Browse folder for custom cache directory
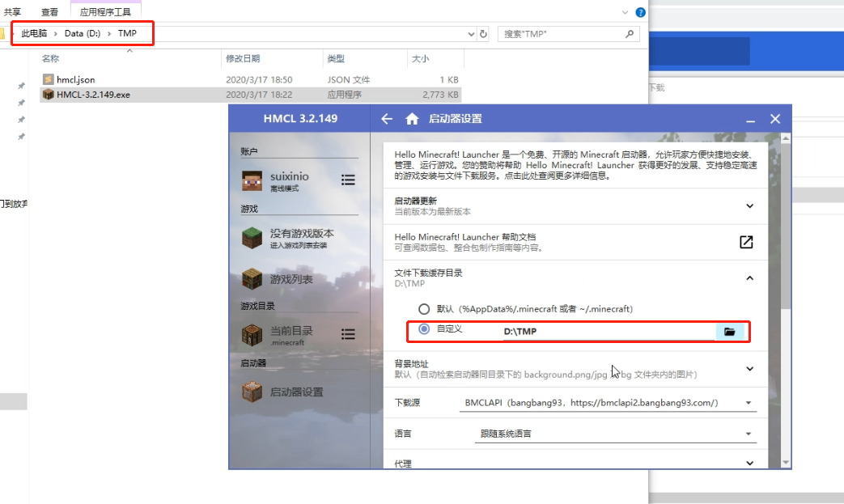The image size is (844, 504). tap(729, 332)
